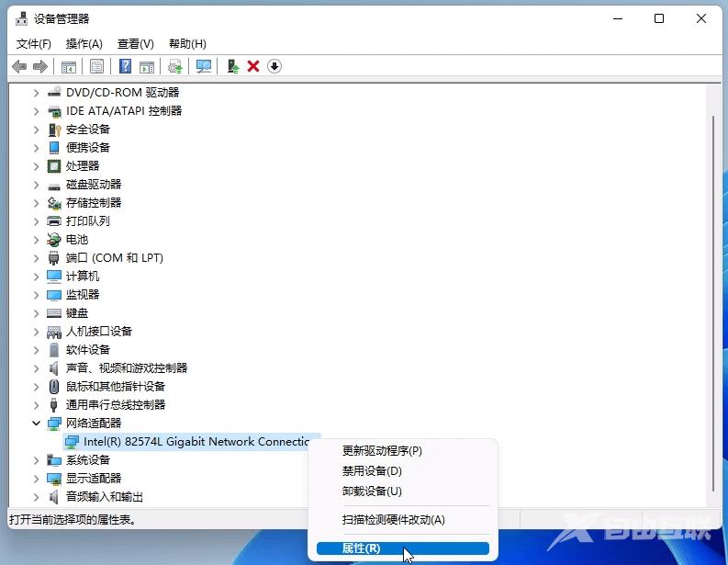Image resolution: width=728 pixels, height=565 pixels.
Task: Select the 系统设备 tree item
Action: pos(88,460)
